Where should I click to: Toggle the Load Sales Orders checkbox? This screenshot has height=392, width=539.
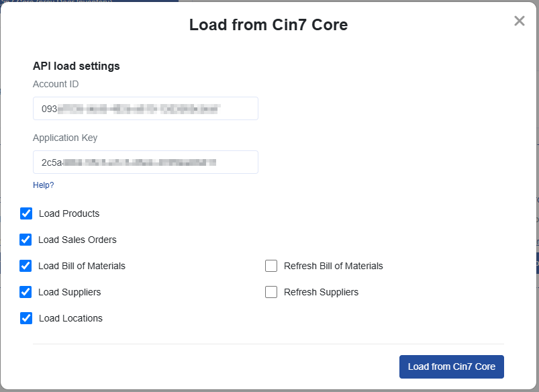pos(26,240)
